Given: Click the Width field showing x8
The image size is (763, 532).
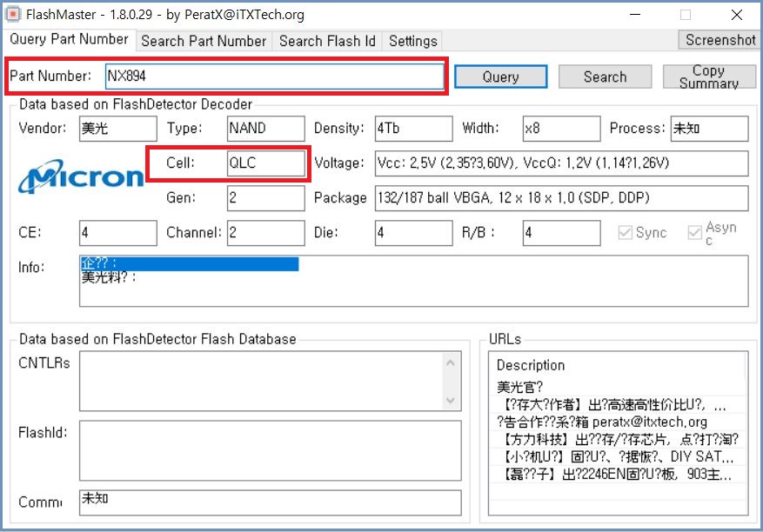Looking at the screenshot, I should [x=561, y=129].
